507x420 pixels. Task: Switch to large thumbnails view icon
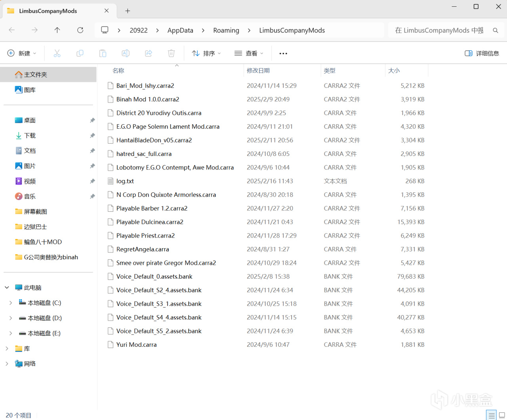[502, 415]
